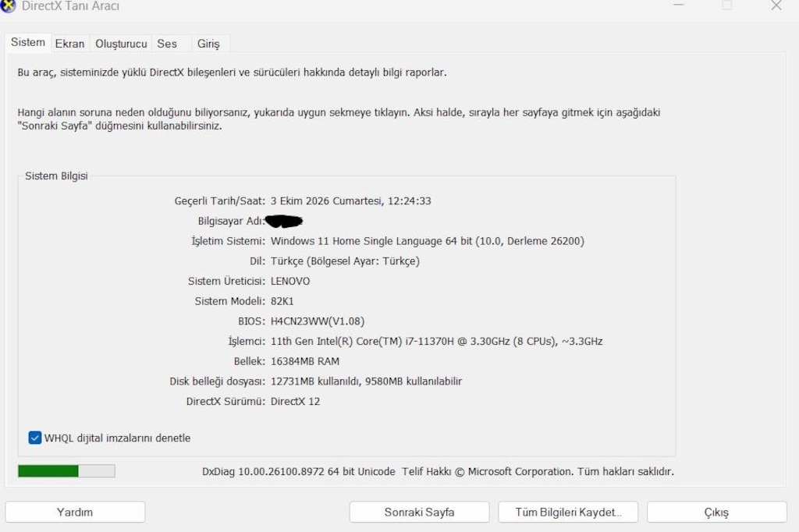This screenshot has height=532, width=799.
Task: Click the system model value '82K1'
Action: (282, 301)
